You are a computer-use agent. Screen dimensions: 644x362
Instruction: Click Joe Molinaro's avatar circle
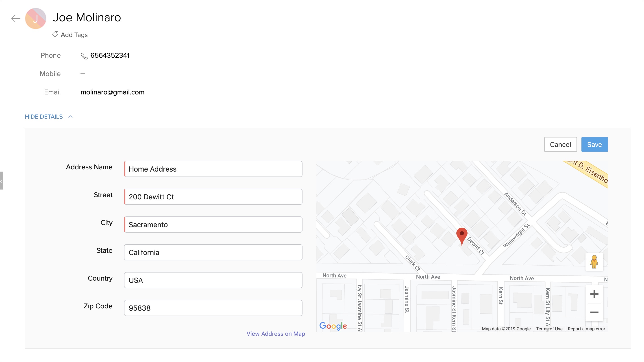click(x=36, y=18)
